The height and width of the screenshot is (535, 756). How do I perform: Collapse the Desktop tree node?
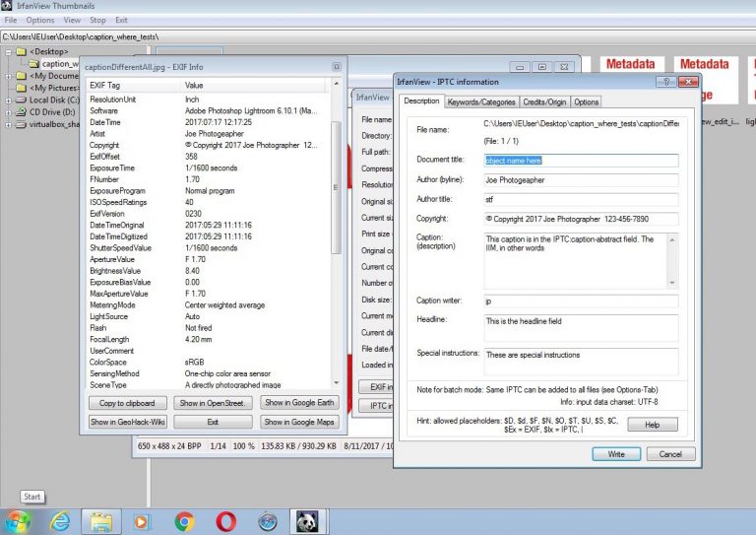[9, 51]
